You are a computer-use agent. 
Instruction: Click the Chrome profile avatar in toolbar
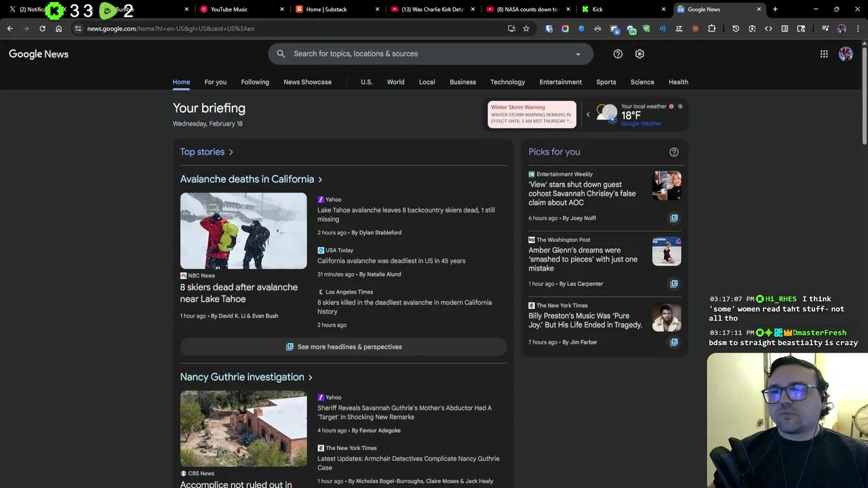pyautogui.click(x=842, y=28)
